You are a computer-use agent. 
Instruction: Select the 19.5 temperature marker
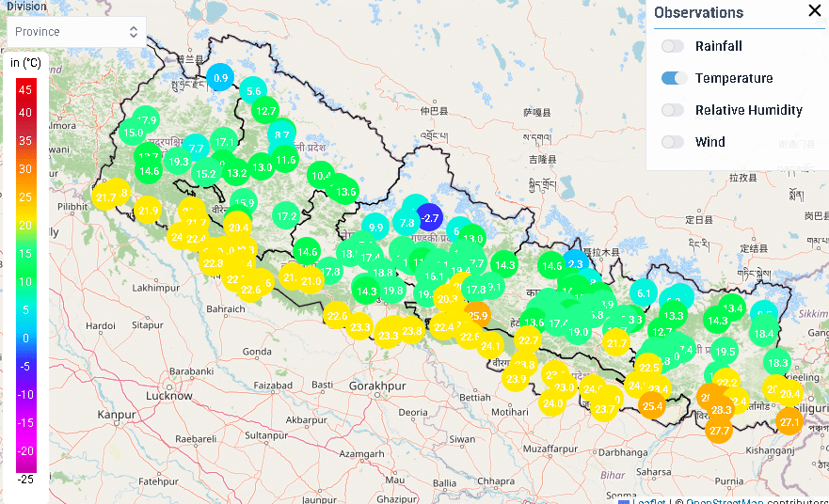pyautogui.click(x=725, y=352)
